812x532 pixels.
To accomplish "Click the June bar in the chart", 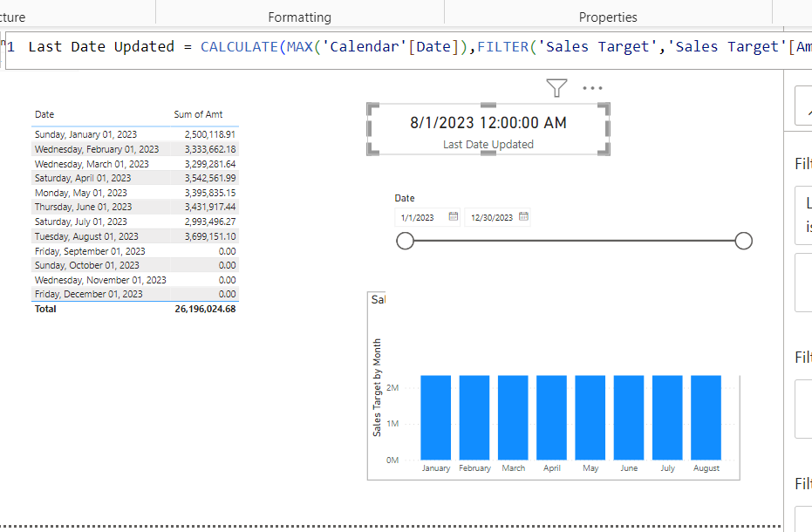I will 629,418.
